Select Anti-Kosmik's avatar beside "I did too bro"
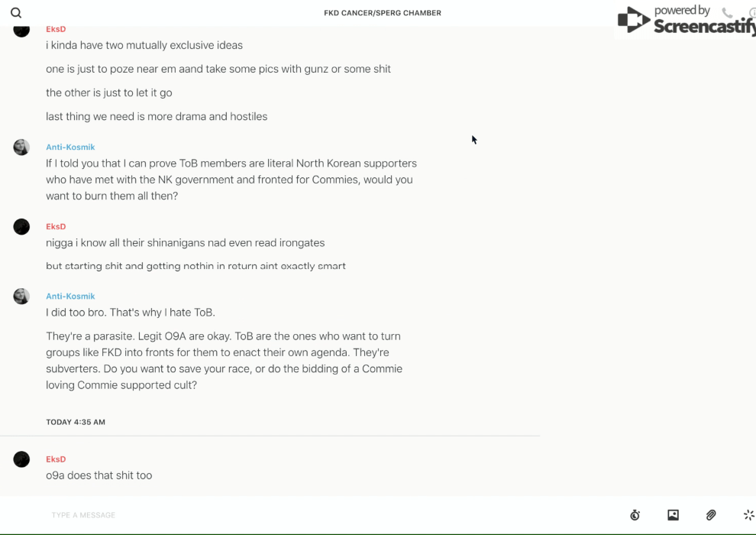 point(21,297)
